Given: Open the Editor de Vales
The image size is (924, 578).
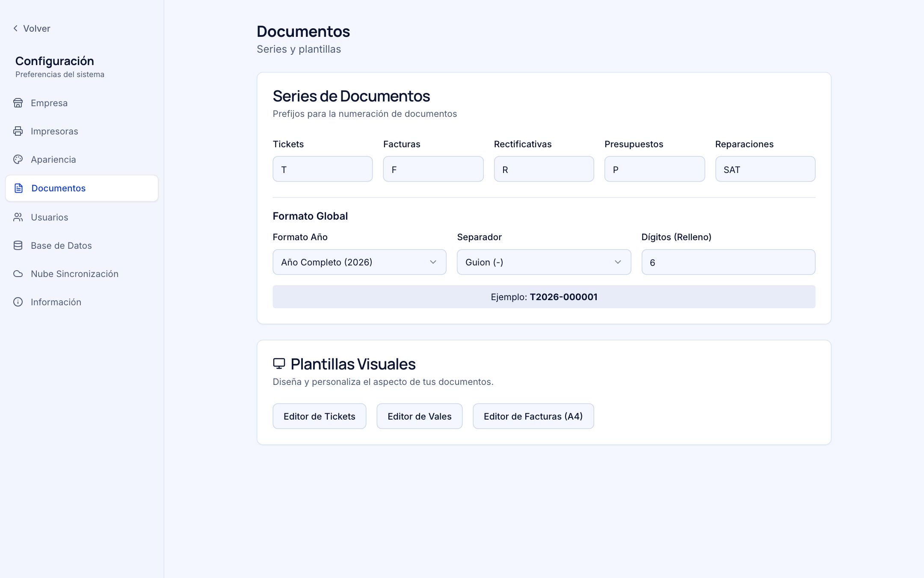Looking at the screenshot, I should [x=420, y=416].
